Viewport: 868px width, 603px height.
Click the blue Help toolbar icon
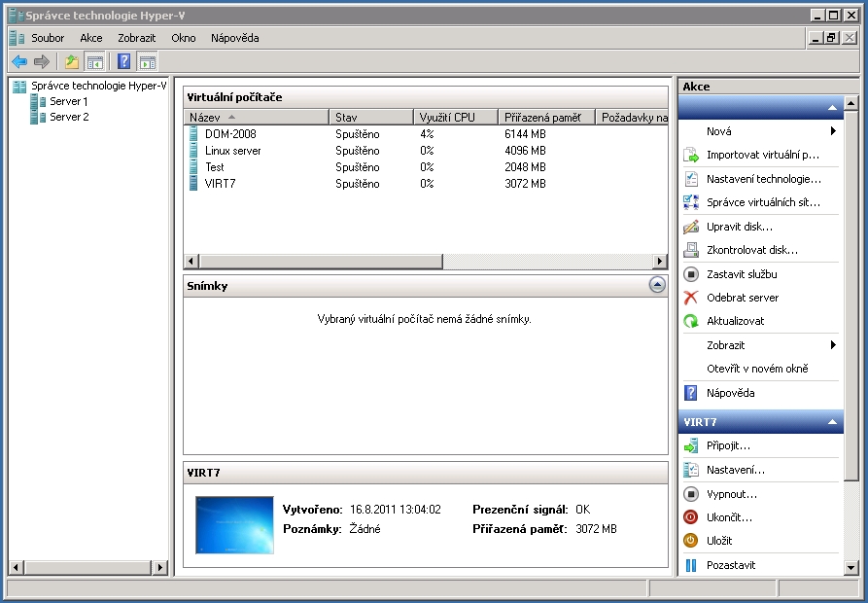[123, 62]
